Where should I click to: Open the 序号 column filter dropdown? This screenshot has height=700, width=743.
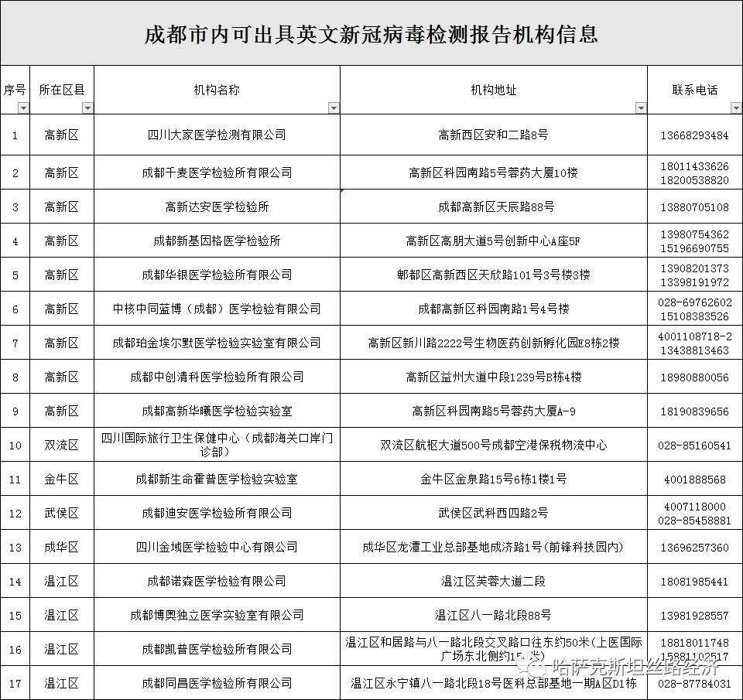[x=25, y=108]
